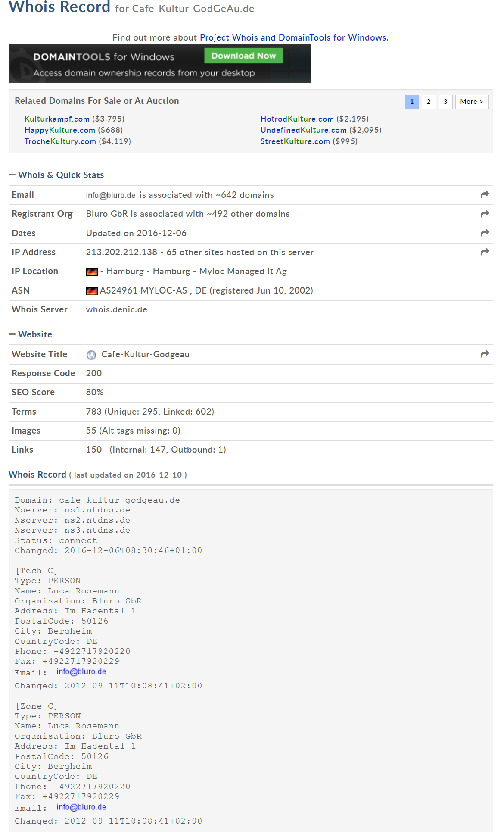Screen dimensions: 504x840
Task: Click 'Bluro GbR is associated with ~492' text
Action: pyautogui.click(x=157, y=214)
